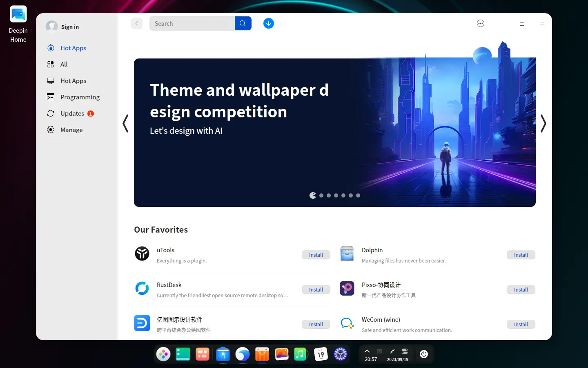Click the blue search magnifier button
The image size is (588, 368).
coord(243,23)
